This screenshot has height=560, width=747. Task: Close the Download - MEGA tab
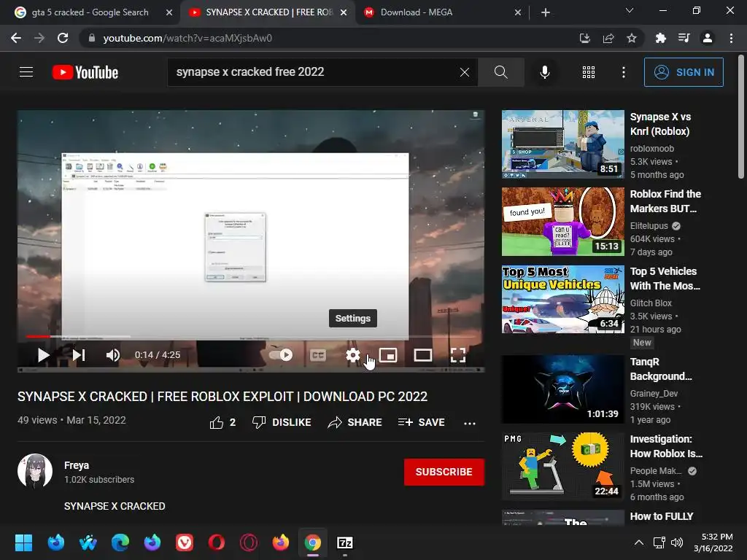[518, 12]
